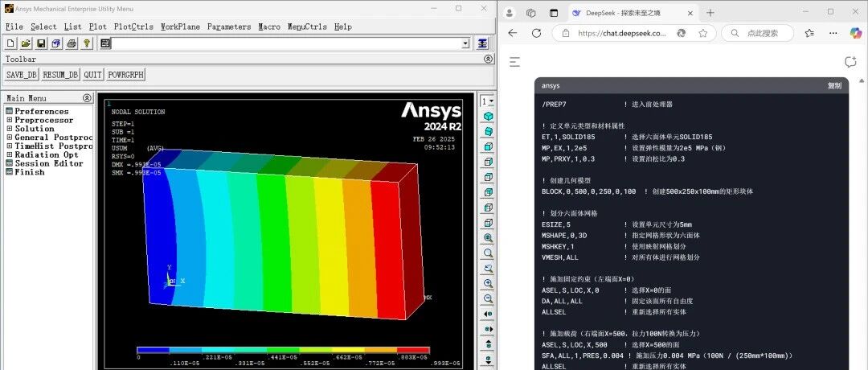Expand the Solution tree node

tap(9, 129)
